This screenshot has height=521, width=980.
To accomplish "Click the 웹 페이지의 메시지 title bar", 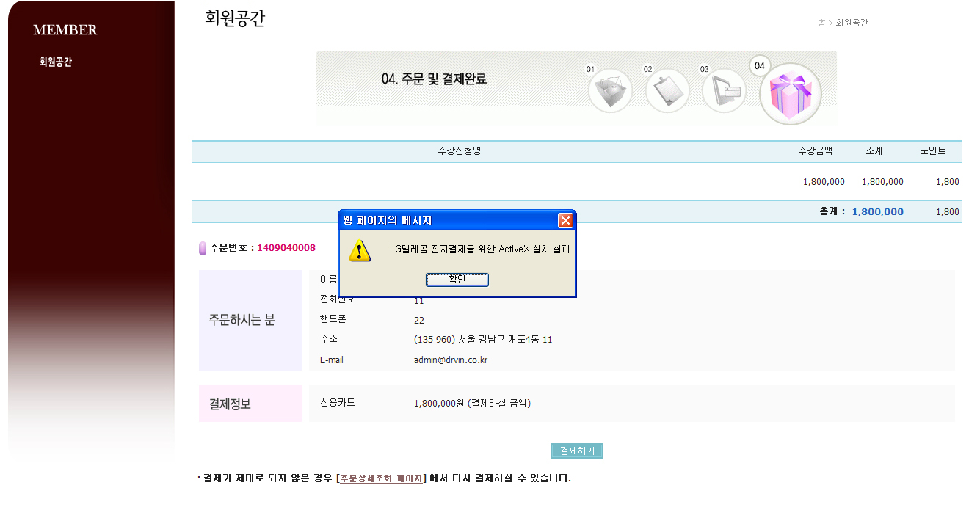I will click(x=440, y=220).
